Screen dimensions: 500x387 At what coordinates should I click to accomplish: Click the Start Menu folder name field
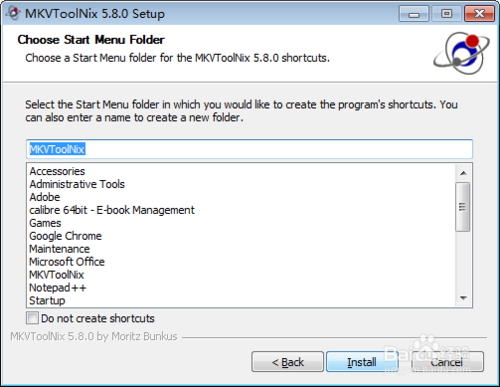(x=249, y=149)
